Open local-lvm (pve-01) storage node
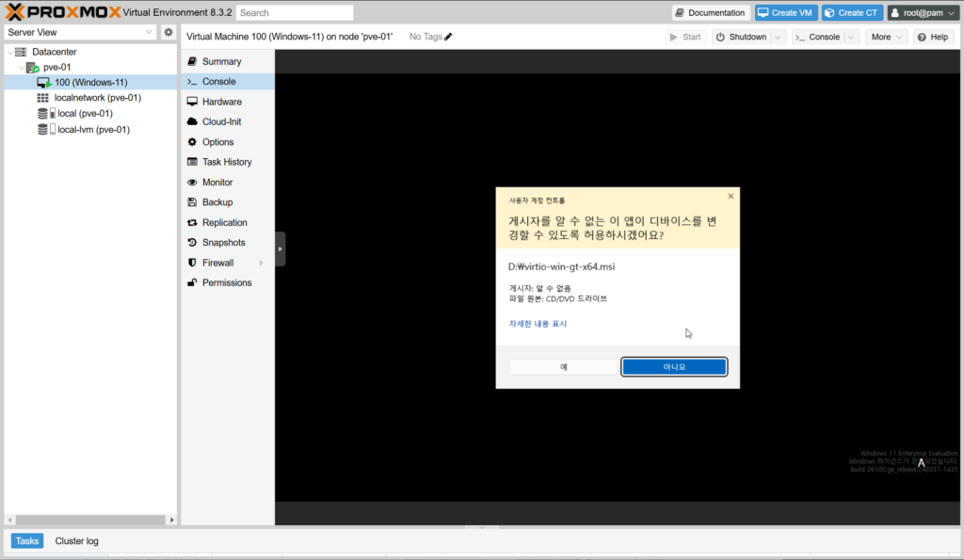The height and width of the screenshot is (560, 964). (x=93, y=130)
